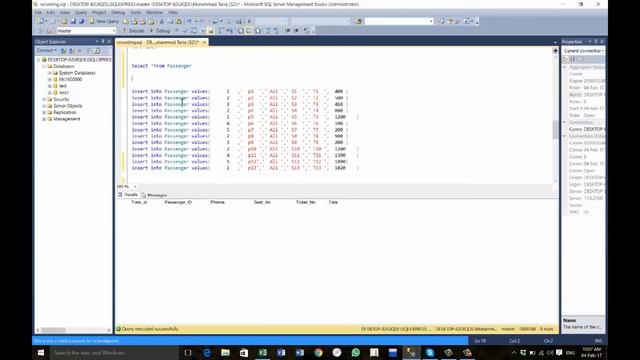Screen dimensions: 640x360
Task: Start the Debug button in toolbar
Action: 160,31
